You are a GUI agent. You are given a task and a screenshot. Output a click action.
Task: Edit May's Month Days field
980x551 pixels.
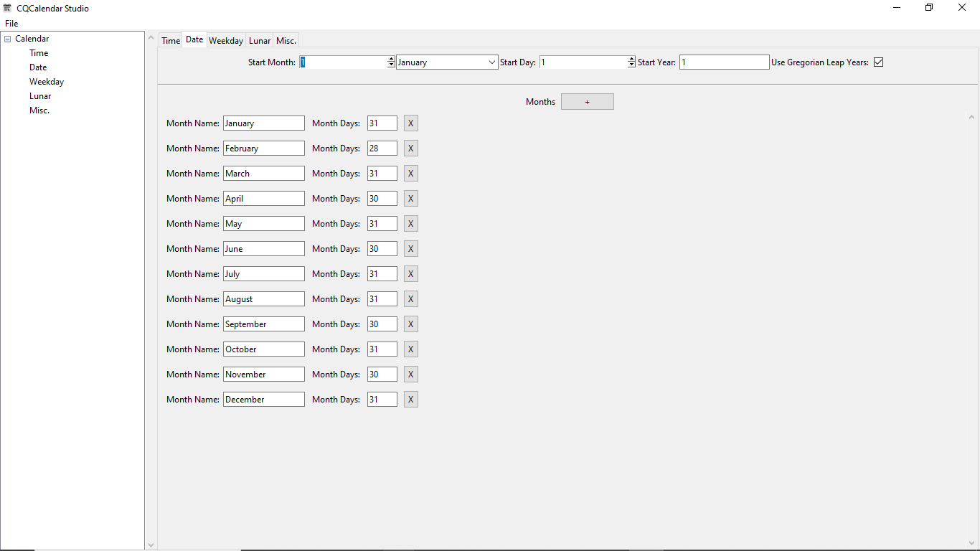(x=382, y=224)
